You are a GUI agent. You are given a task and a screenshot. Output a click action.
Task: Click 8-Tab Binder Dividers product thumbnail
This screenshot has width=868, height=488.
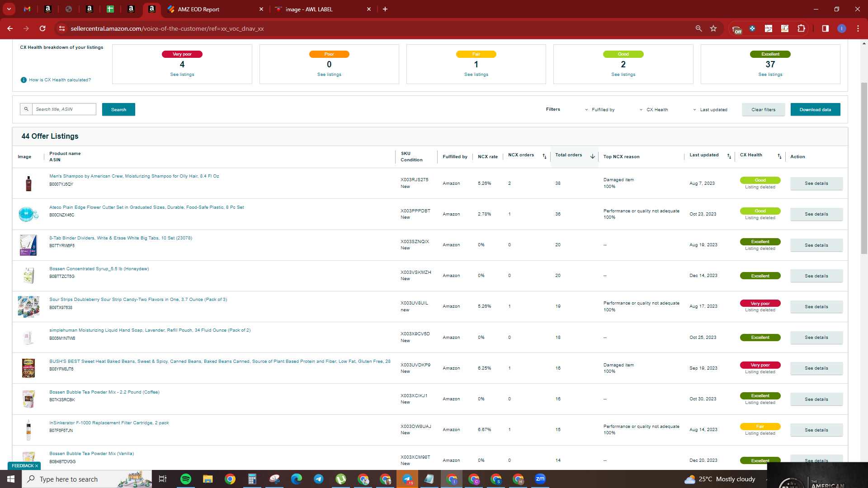click(28, 245)
